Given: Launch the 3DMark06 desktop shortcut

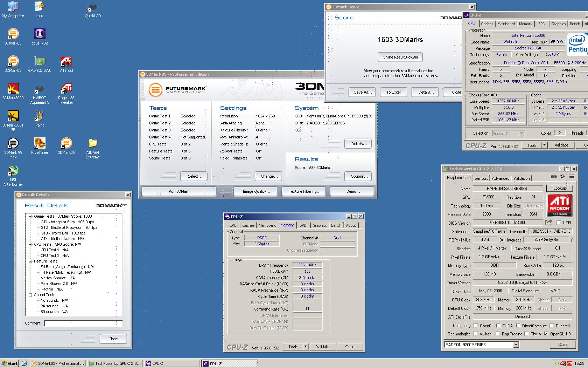Looking at the screenshot, I should [66, 146].
